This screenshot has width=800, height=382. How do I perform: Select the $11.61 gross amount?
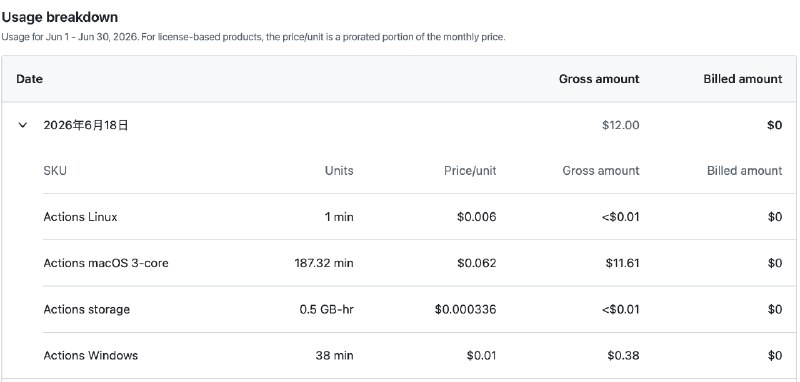coord(622,263)
